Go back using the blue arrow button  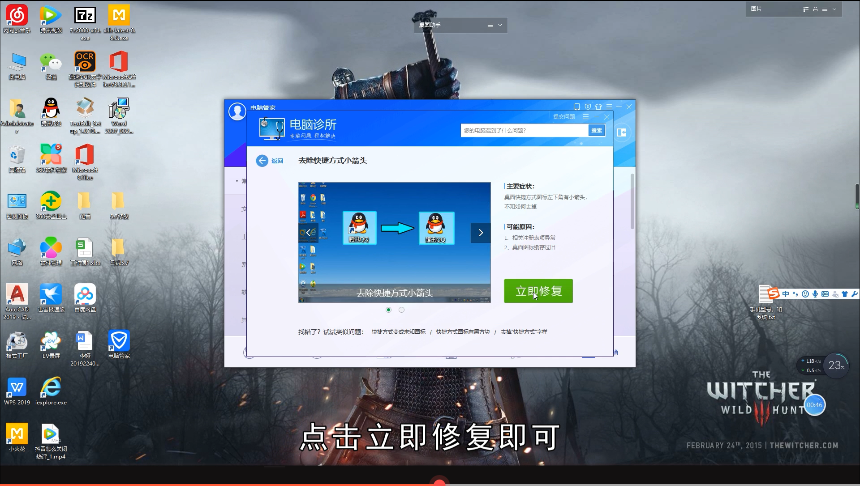pos(262,160)
